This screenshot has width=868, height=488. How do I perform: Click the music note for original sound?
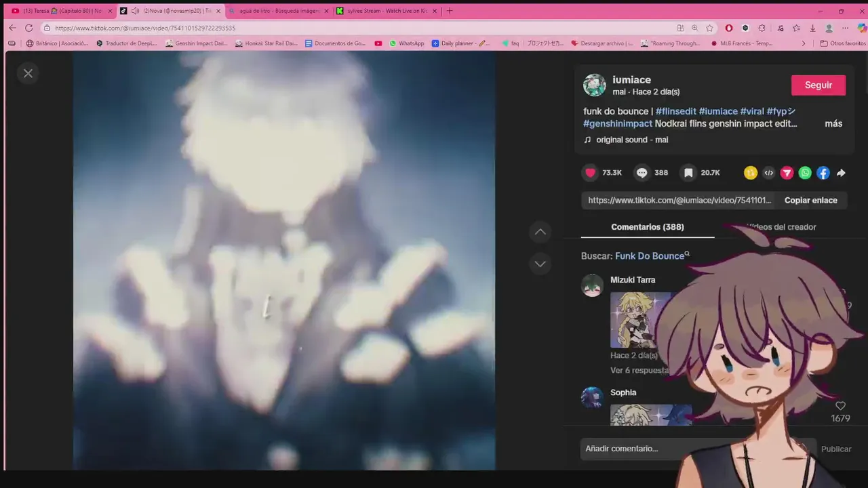click(x=587, y=140)
